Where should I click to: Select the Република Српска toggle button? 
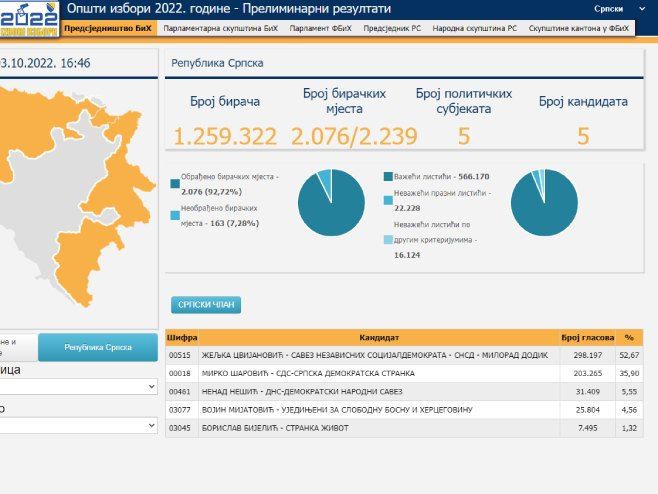(x=98, y=347)
